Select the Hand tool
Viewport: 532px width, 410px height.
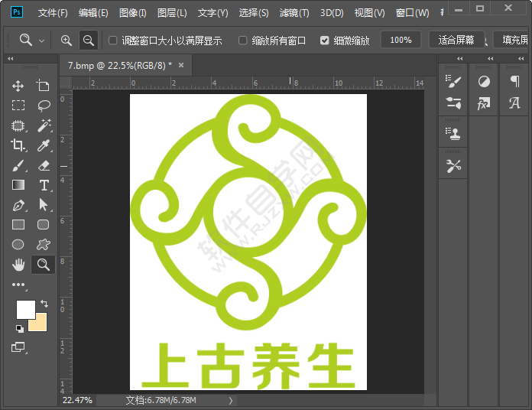(x=18, y=265)
